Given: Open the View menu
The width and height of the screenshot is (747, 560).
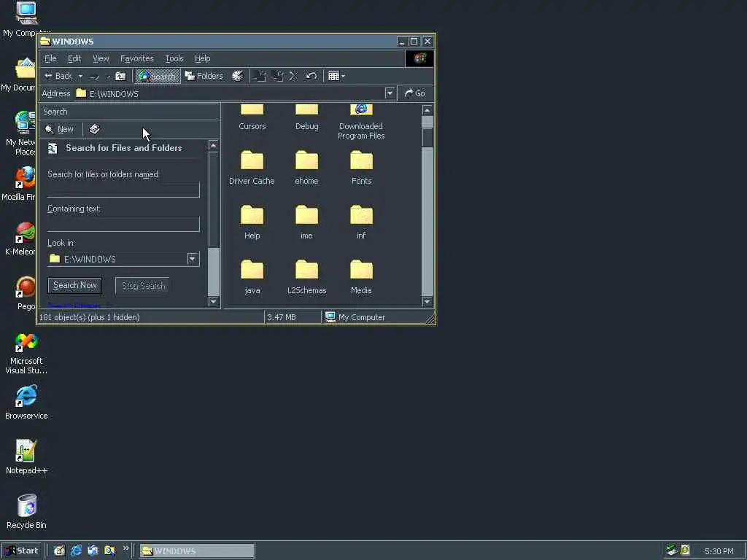Looking at the screenshot, I should [x=101, y=58].
